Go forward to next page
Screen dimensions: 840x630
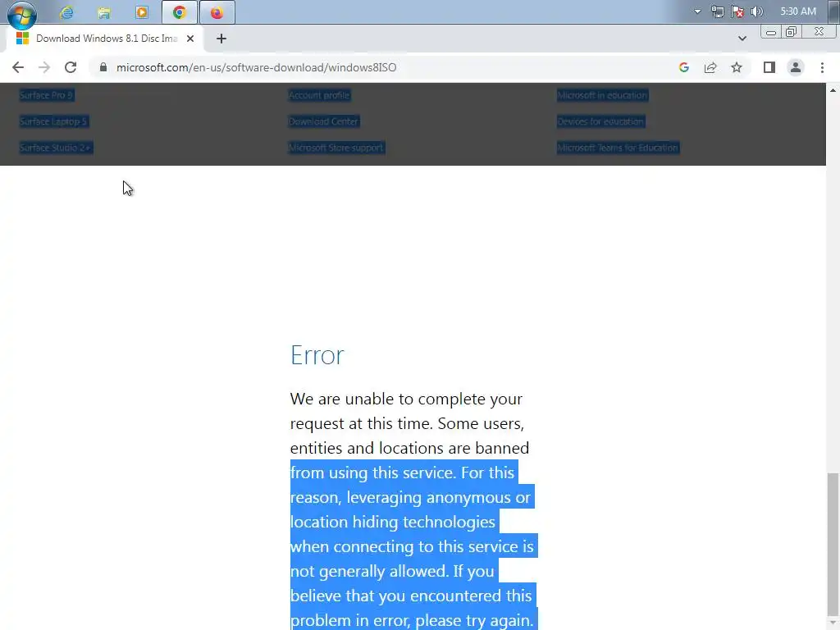click(x=44, y=67)
